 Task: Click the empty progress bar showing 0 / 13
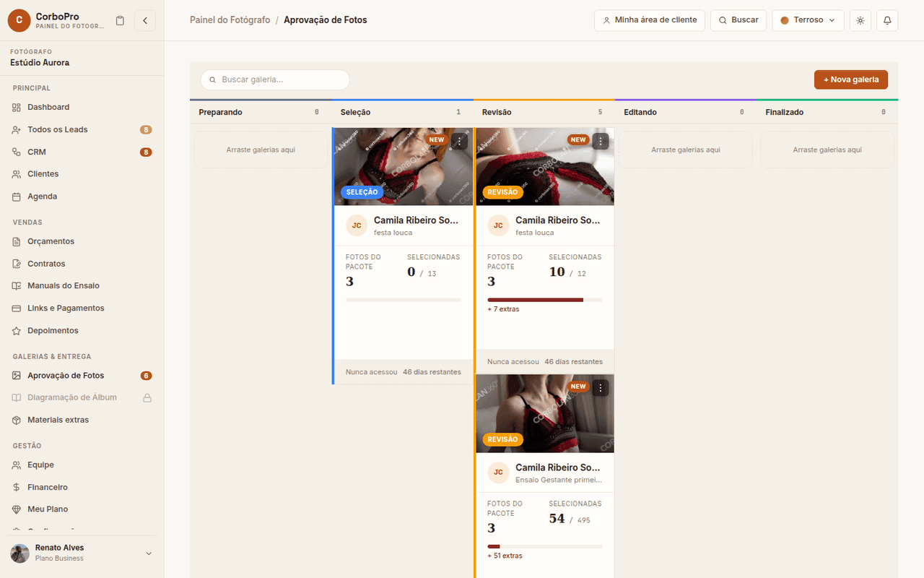pos(404,300)
